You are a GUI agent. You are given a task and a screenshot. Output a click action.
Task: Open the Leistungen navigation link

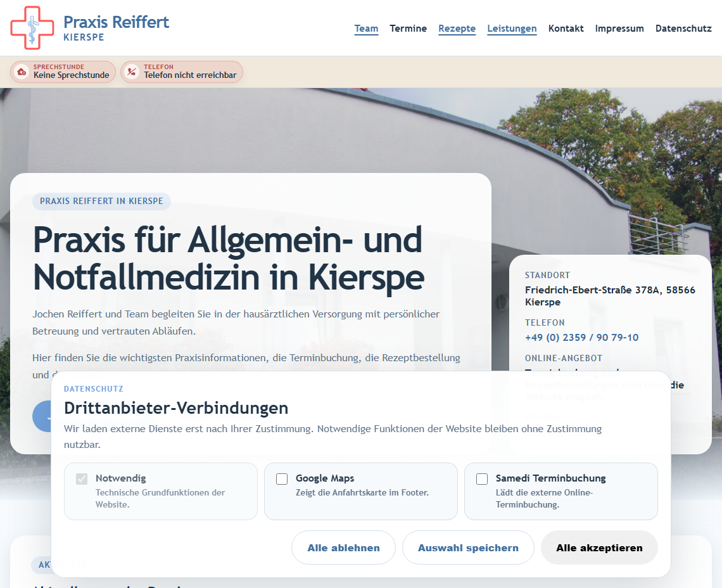(x=512, y=29)
